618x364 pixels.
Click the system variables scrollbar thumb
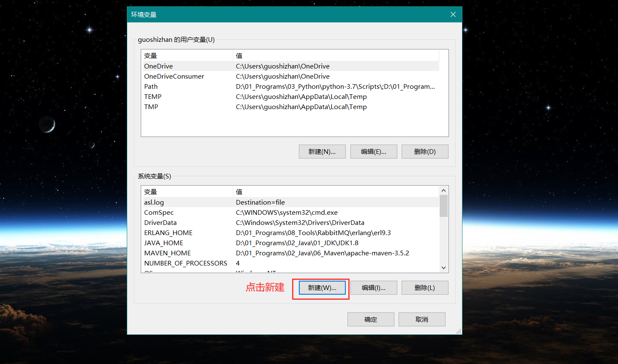(x=443, y=206)
